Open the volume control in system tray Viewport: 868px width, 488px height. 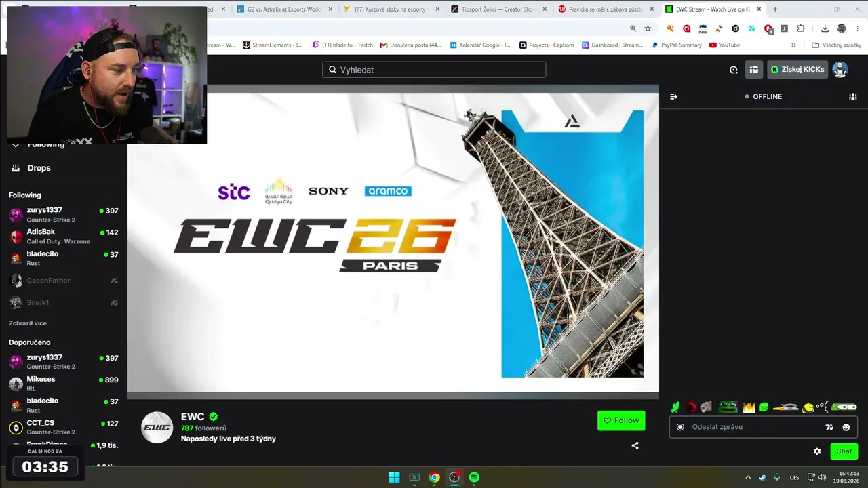point(822,477)
